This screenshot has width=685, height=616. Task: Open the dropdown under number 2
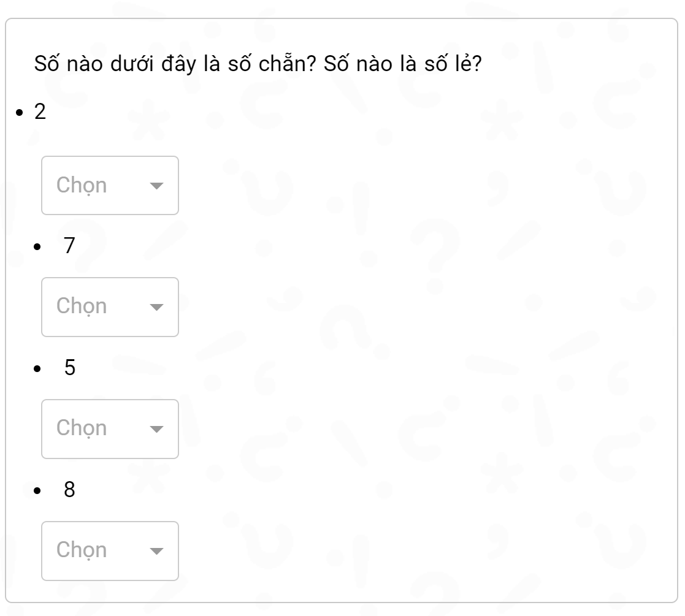pyautogui.click(x=110, y=185)
